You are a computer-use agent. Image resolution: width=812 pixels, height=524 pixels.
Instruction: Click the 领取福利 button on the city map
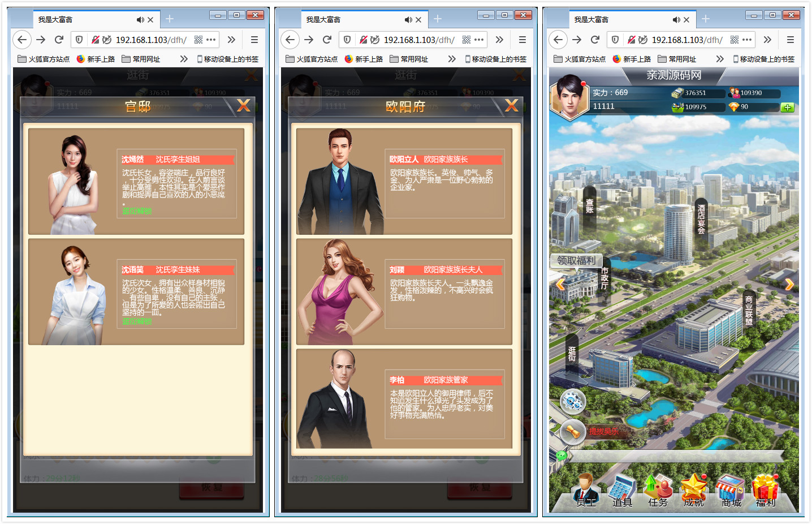[x=576, y=260]
